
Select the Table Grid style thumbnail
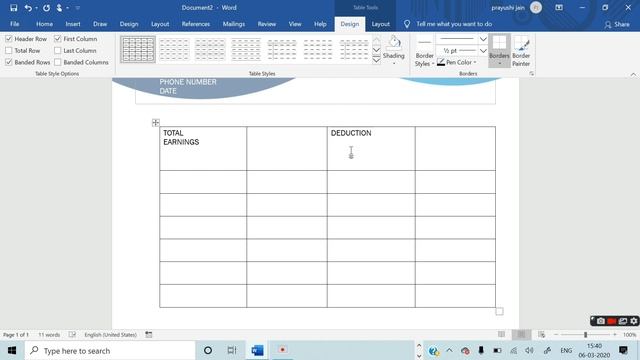[x=138, y=49]
